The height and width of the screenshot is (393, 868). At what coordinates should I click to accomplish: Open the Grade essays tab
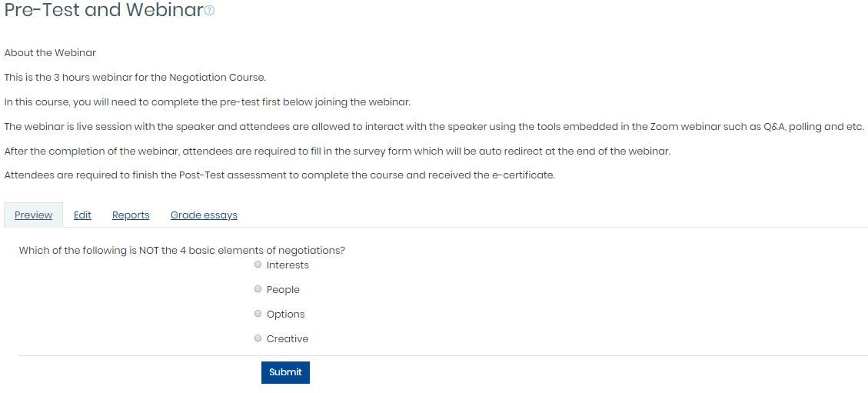[204, 215]
